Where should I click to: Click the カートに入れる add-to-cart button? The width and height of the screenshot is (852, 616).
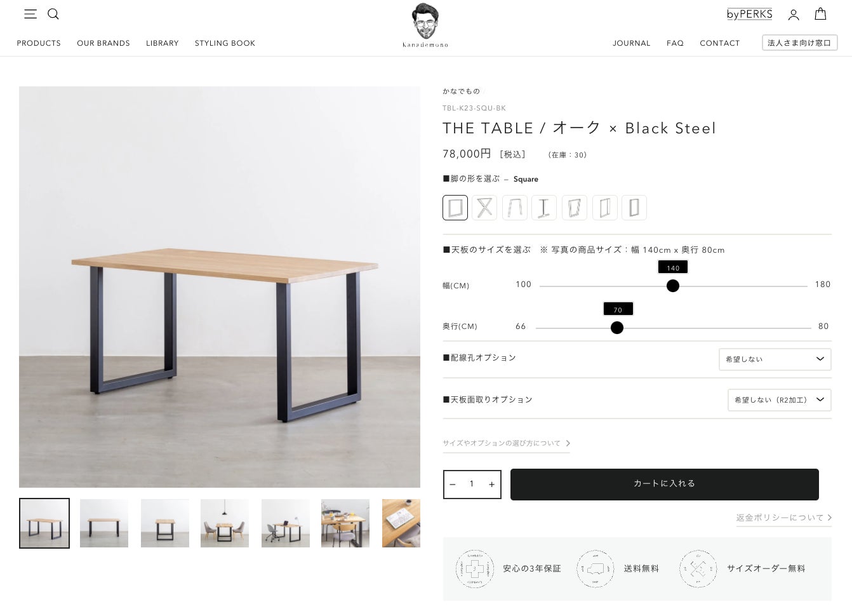pos(665,484)
